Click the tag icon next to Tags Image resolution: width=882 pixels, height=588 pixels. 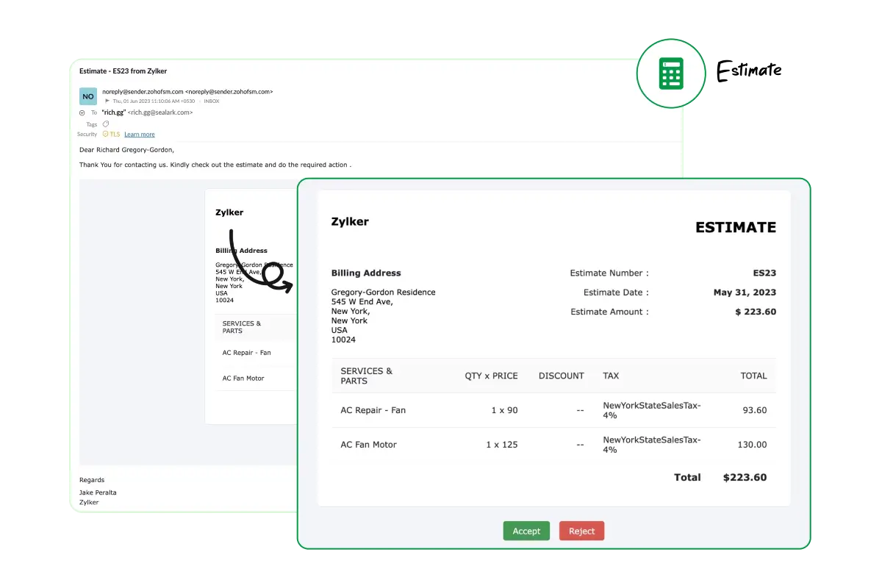point(106,124)
